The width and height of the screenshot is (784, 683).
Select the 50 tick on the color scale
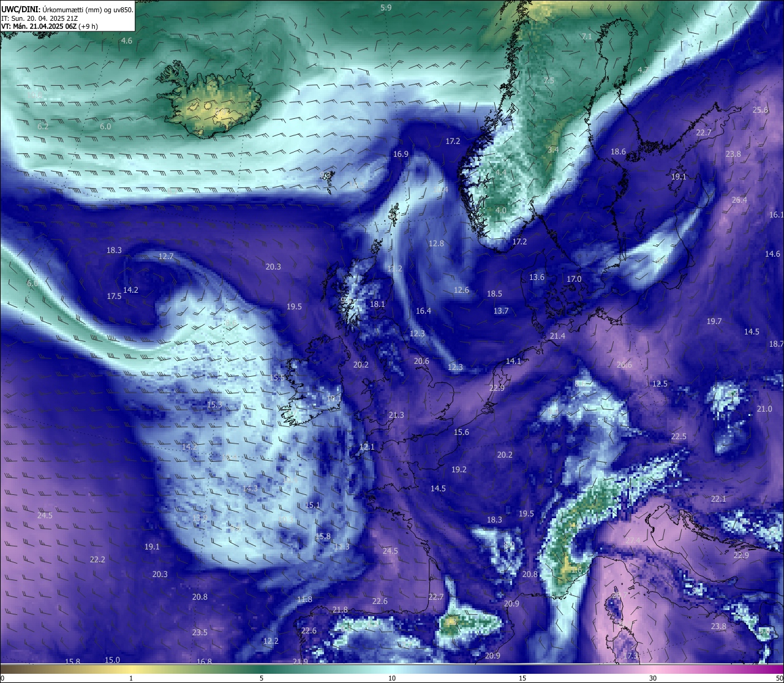point(778,678)
